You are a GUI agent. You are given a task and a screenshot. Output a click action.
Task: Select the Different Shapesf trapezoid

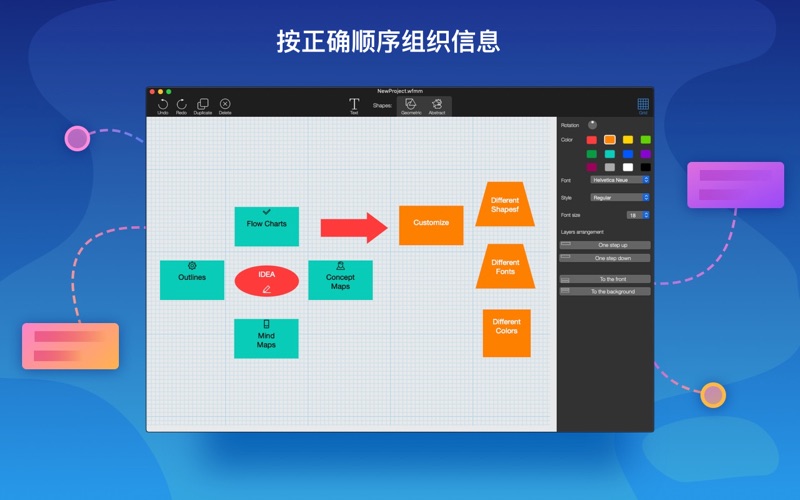[x=505, y=204]
